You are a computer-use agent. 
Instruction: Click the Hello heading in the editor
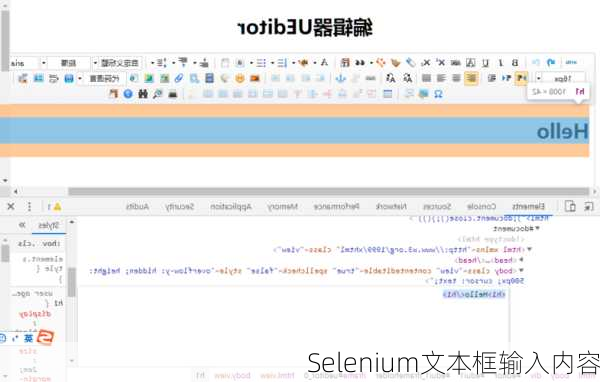click(562, 131)
